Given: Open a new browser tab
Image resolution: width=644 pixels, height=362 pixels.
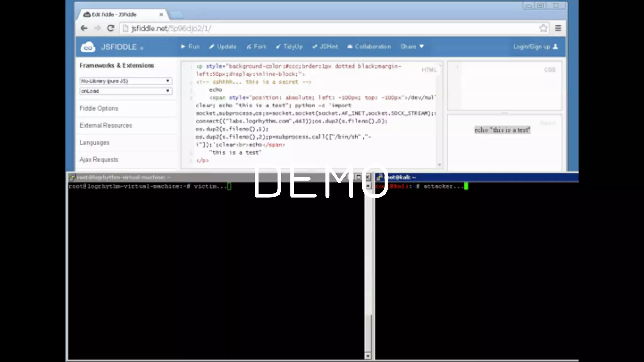Looking at the screenshot, I should tap(176, 14).
